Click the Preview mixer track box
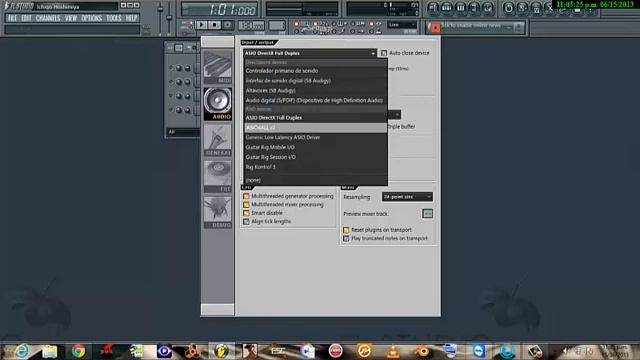Screen dimensions: 640x360 pos(427,214)
